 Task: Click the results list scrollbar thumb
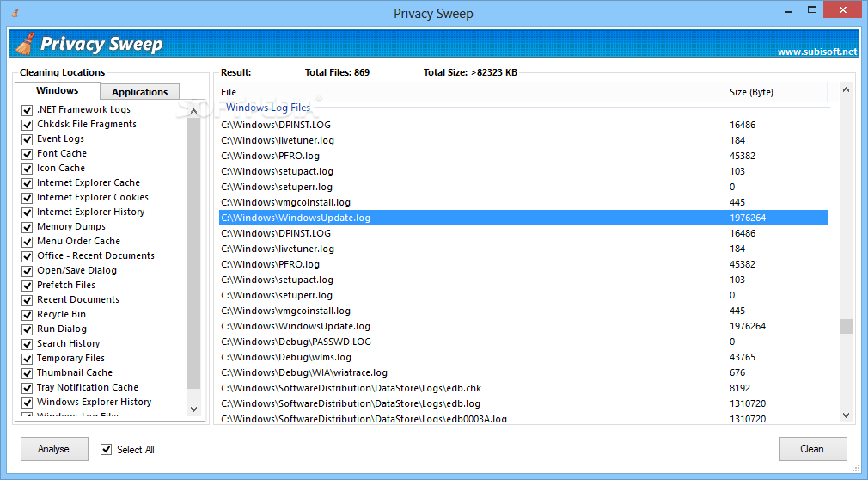tap(846, 327)
